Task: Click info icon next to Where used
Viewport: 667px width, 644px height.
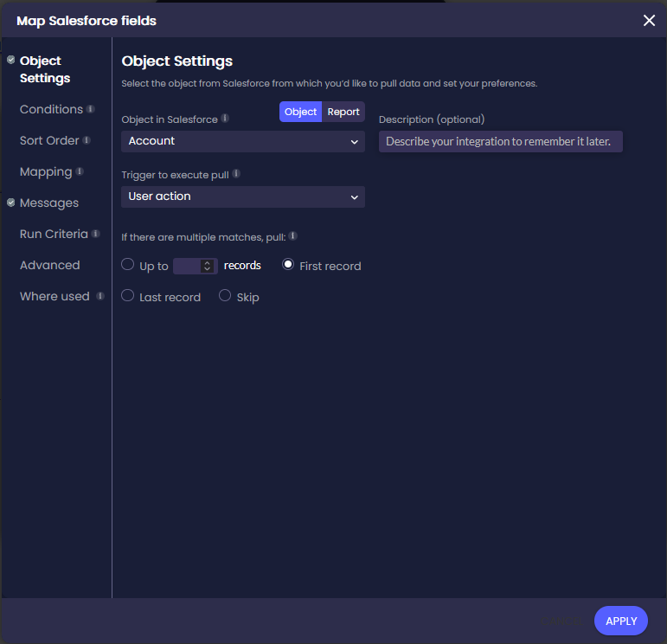Action: click(100, 296)
